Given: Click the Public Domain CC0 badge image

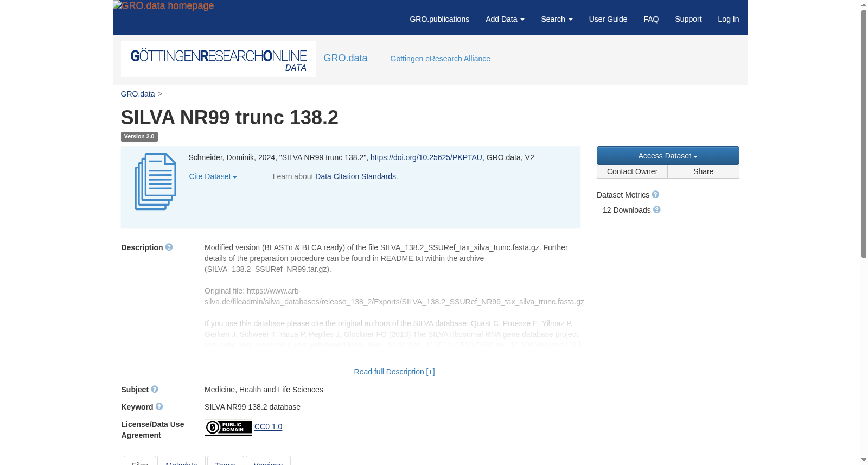Looking at the screenshot, I should point(228,427).
